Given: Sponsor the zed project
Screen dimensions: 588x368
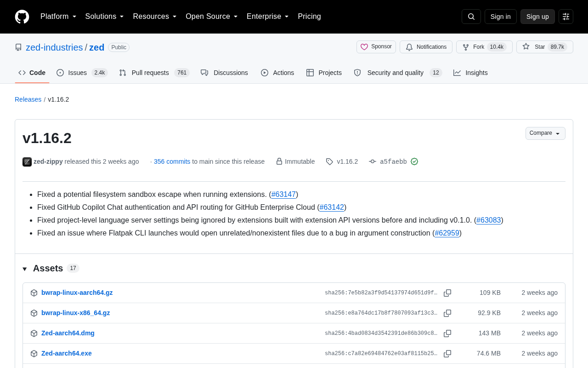Looking at the screenshot, I should 376,47.
